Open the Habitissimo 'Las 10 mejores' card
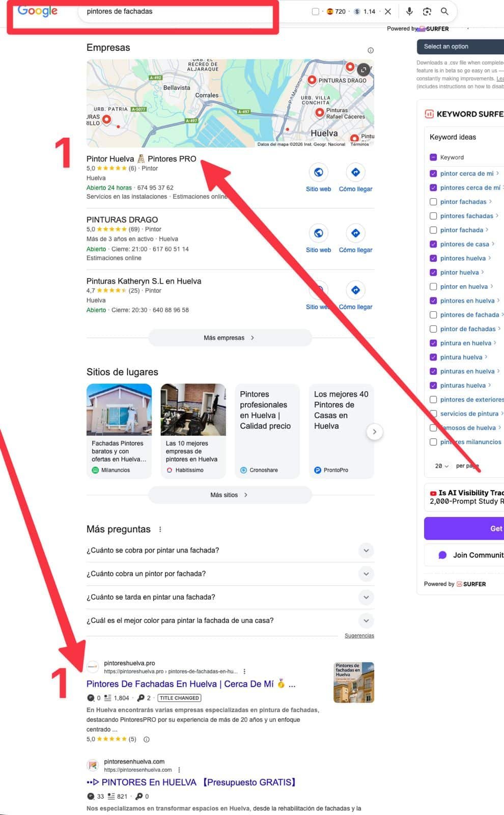The image size is (504, 815). (x=193, y=431)
